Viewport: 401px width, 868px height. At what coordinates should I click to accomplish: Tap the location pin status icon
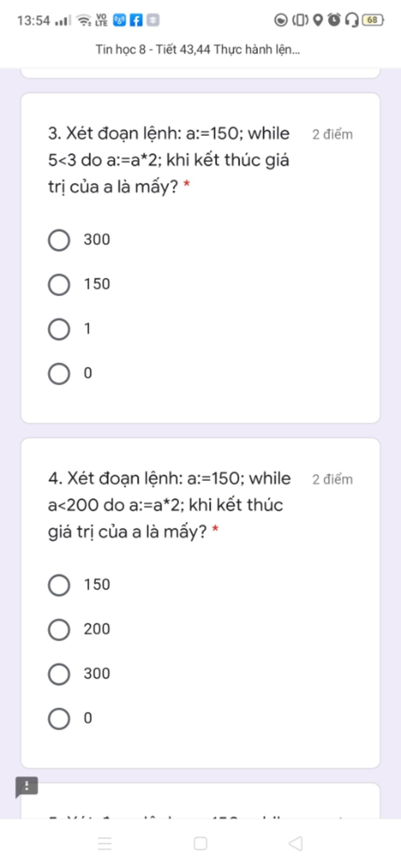pos(318,20)
